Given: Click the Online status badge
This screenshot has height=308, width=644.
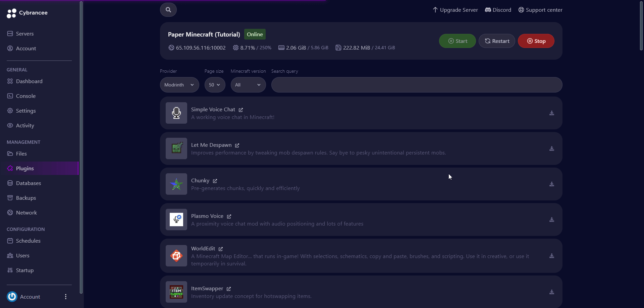Looking at the screenshot, I should coord(255,34).
